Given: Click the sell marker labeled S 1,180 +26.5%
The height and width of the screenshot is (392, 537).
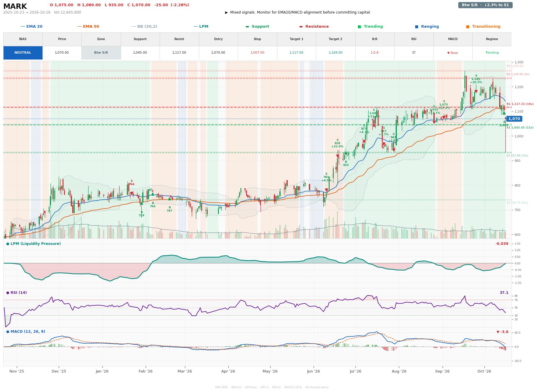Looking at the screenshot, I should (x=476, y=92).
